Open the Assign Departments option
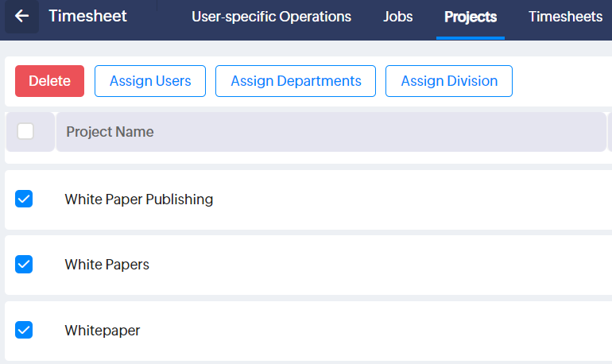 (x=296, y=81)
